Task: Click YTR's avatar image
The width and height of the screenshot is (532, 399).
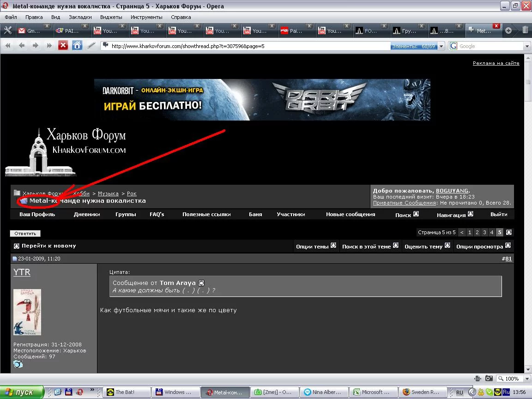Action: [27, 312]
